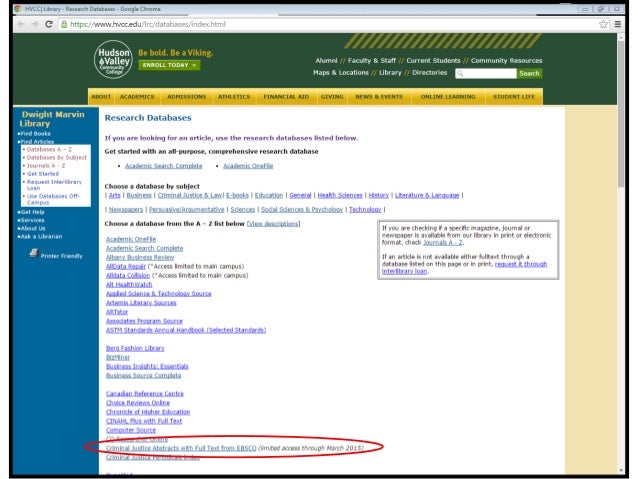Click the browser back arrow

(21, 24)
